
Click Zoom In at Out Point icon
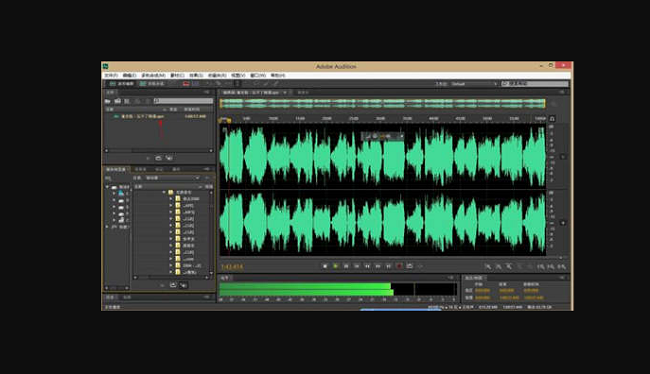[x=551, y=267]
